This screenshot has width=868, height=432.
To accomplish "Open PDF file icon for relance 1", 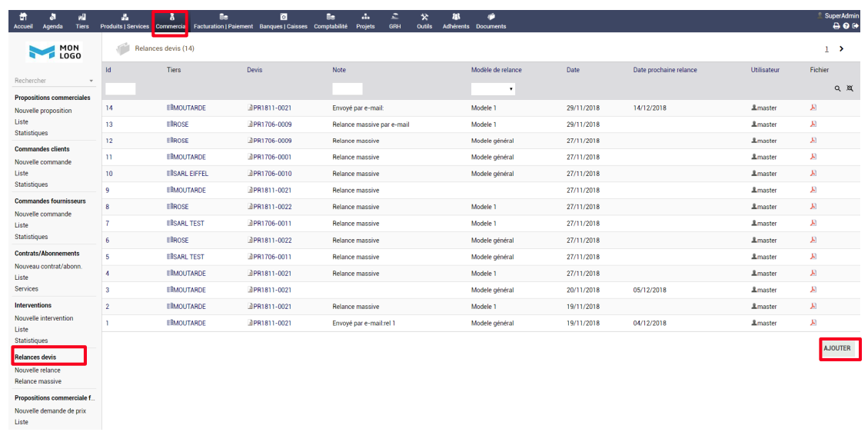I will [x=813, y=323].
